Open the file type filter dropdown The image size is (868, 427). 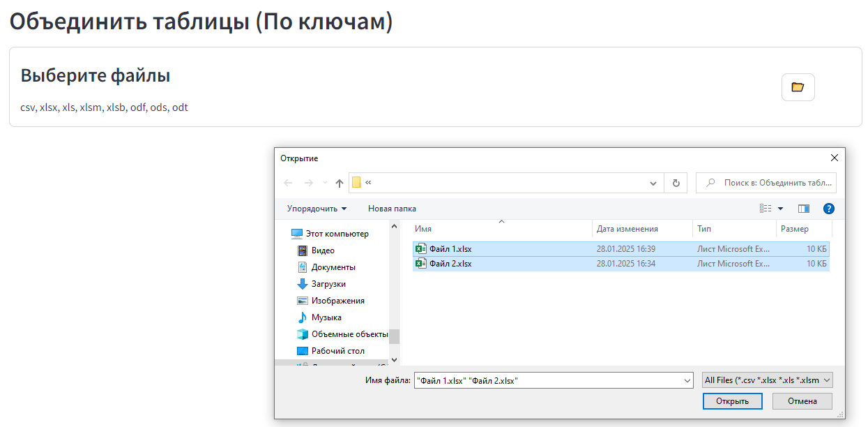coord(768,380)
